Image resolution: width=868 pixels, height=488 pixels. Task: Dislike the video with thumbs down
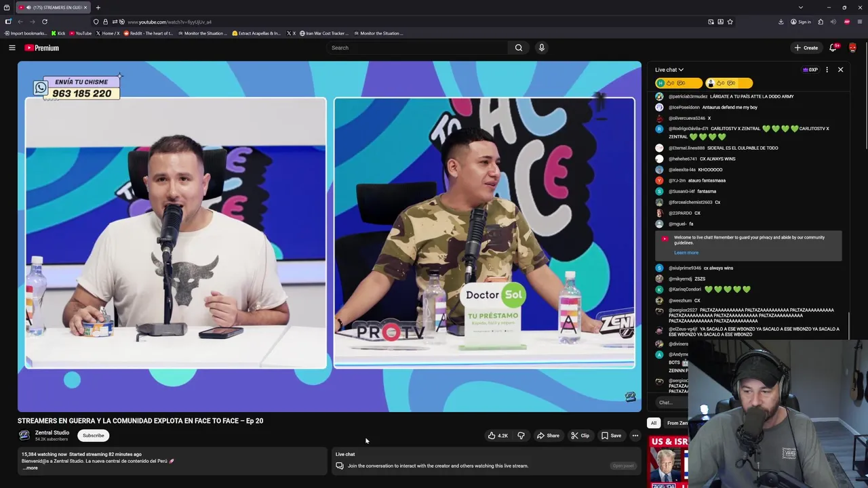pos(521,436)
